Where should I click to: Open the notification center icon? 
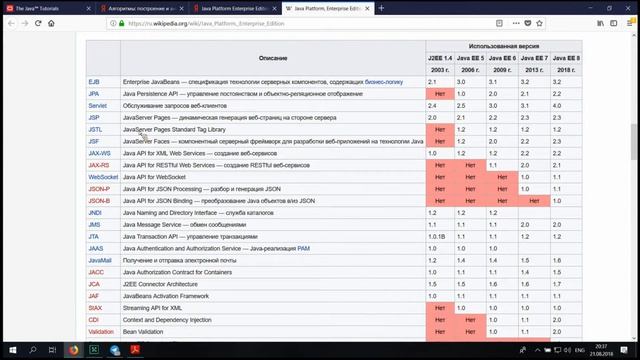pyautogui.click(x=624, y=350)
